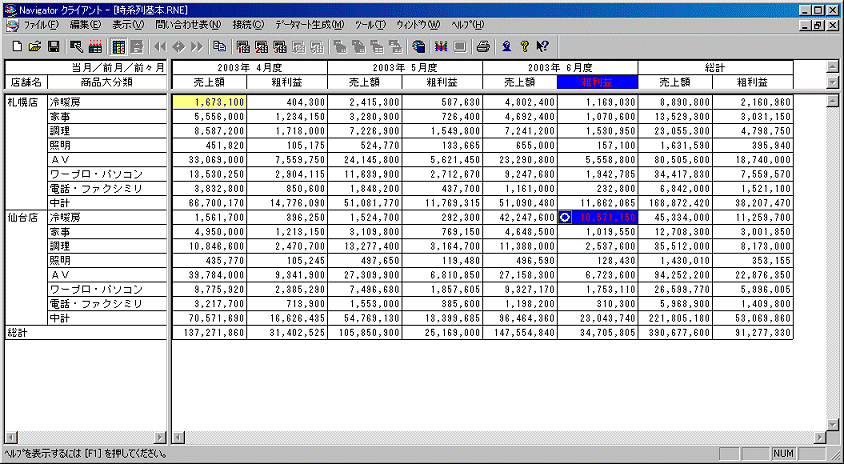
Task: Click the red-blue graph icon
Action: 442,47
